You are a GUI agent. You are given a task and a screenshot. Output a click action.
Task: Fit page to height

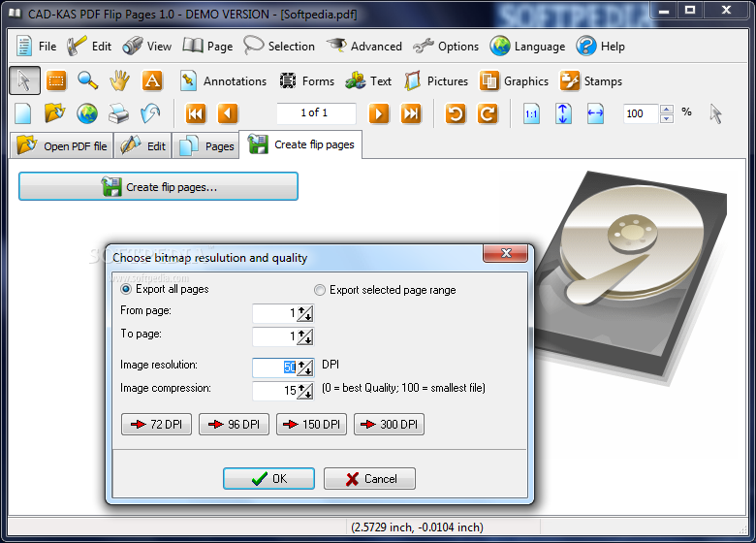coord(563,113)
